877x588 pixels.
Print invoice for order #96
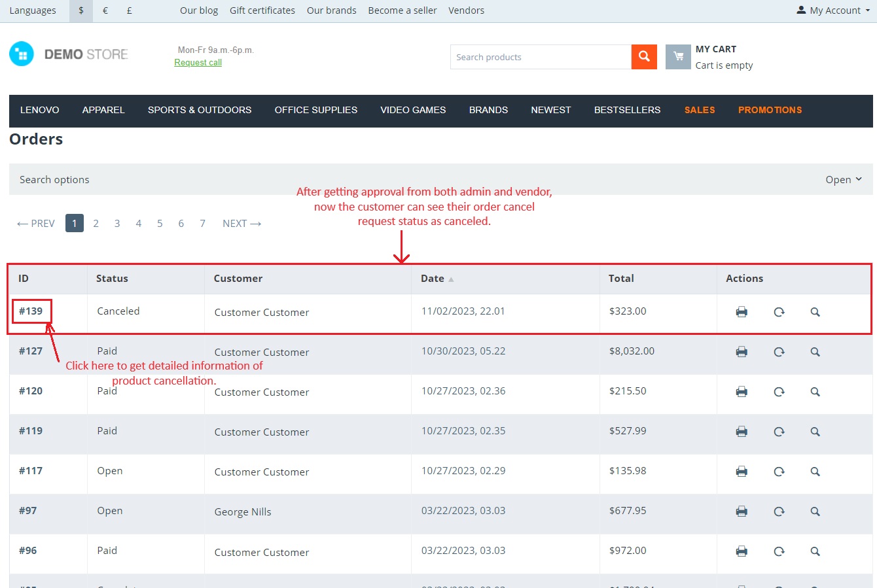(x=742, y=551)
